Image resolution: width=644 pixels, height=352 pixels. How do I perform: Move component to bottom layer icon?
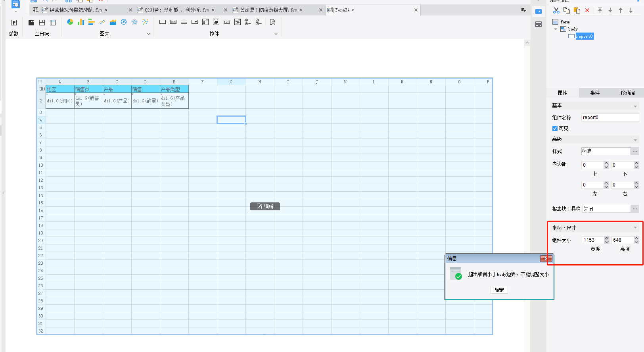click(610, 10)
